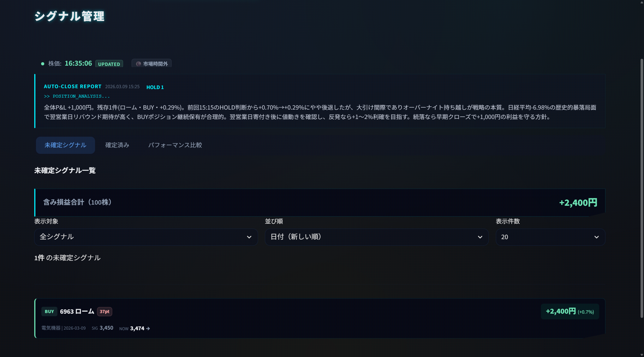Click the green stock price status dot
The image size is (644, 357).
pyautogui.click(x=43, y=63)
